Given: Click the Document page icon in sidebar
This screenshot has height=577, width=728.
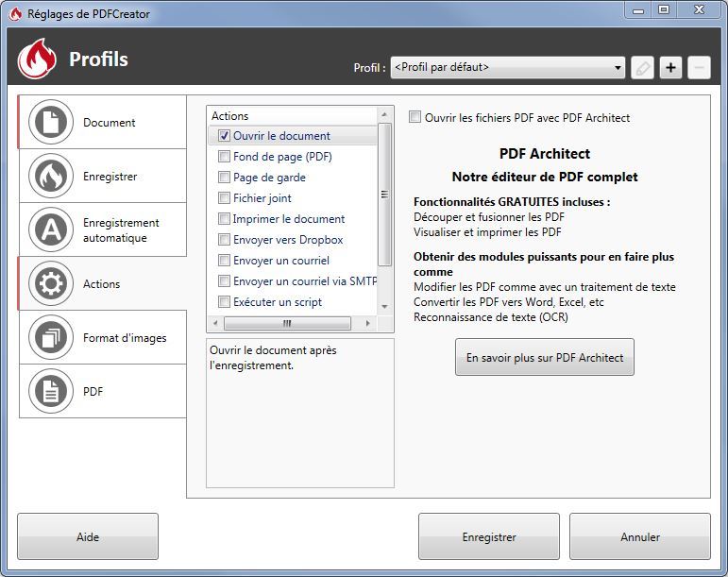Looking at the screenshot, I should (x=51, y=122).
